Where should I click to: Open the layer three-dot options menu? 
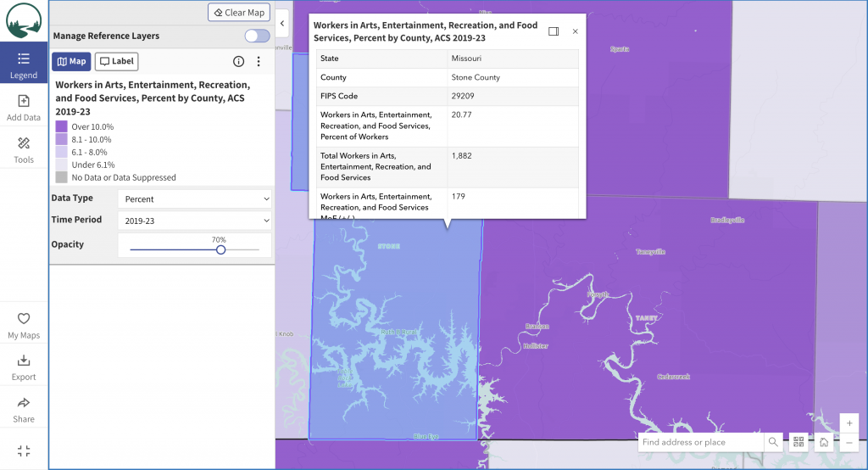click(259, 62)
